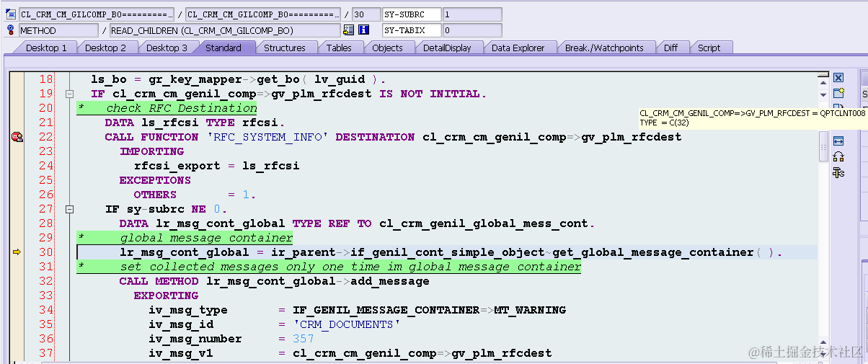Image resolution: width=868 pixels, height=364 pixels.
Task: Click the program icon beside CL_CRM_CM_GILCOMP_BO field
Action: [x=10, y=14]
